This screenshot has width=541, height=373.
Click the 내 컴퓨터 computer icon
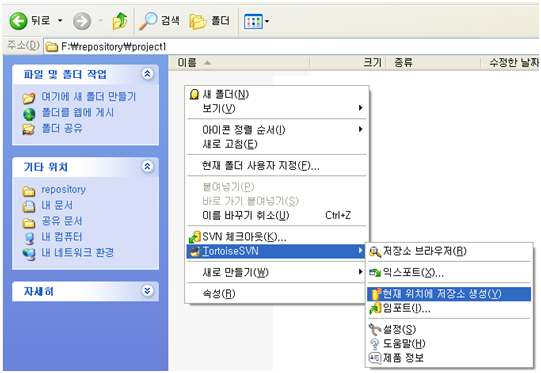pos(29,238)
